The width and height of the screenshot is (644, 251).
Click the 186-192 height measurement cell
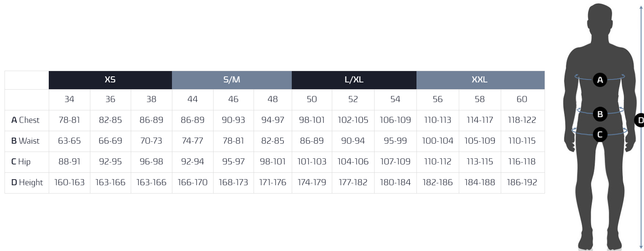pos(522,183)
